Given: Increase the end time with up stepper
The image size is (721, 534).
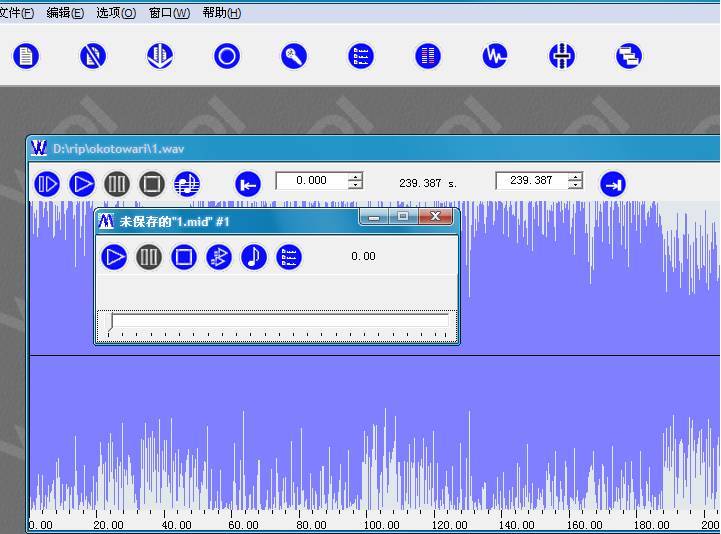Looking at the screenshot, I should (576, 177).
